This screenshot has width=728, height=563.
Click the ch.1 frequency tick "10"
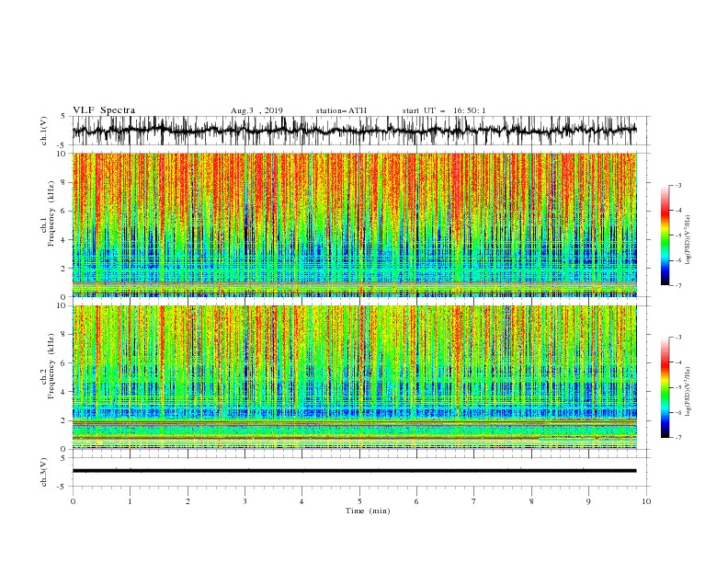tap(63, 153)
